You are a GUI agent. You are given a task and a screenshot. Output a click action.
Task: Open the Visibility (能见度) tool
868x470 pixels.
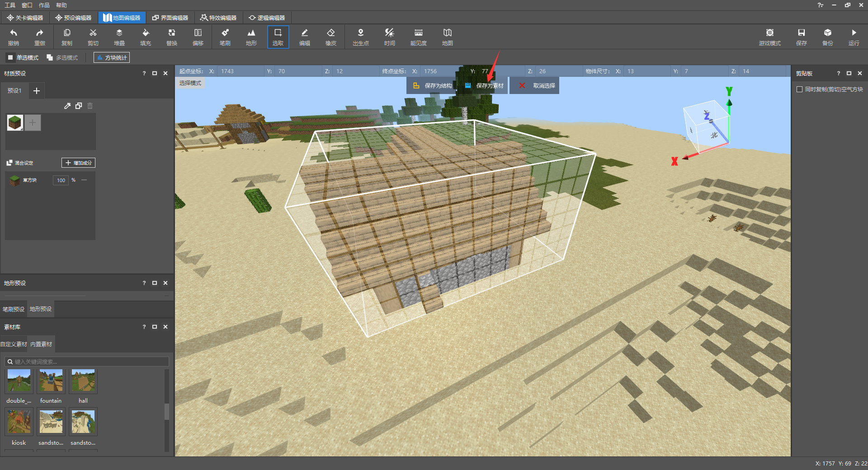(419, 37)
